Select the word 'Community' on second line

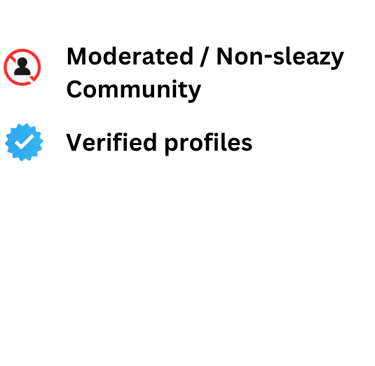point(134,90)
